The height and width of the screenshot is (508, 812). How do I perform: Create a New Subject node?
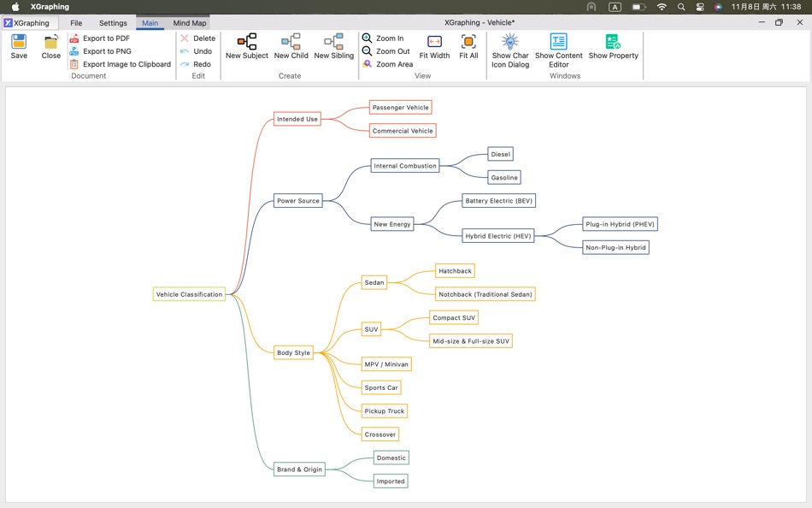coord(246,47)
